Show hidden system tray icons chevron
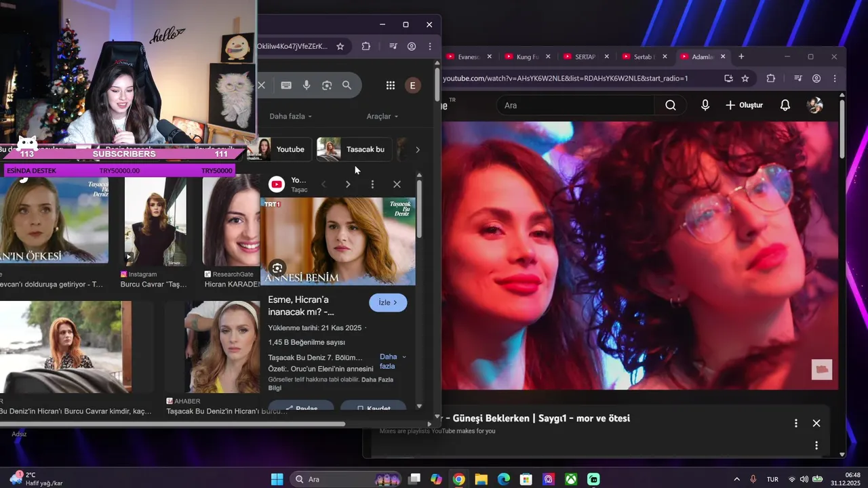Image resolution: width=868 pixels, height=488 pixels. (x=737, y=479)
